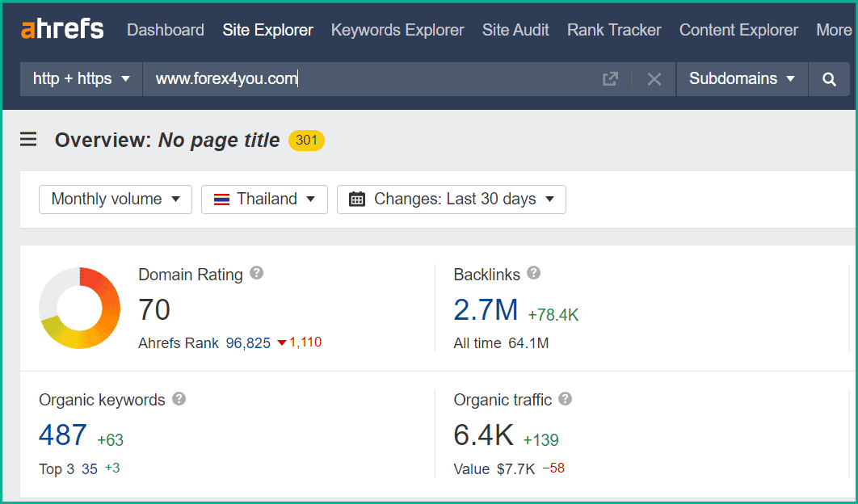Click All time backlinks 64.1M
Viewport: 858px width, 504px height.
coord(528,343)
